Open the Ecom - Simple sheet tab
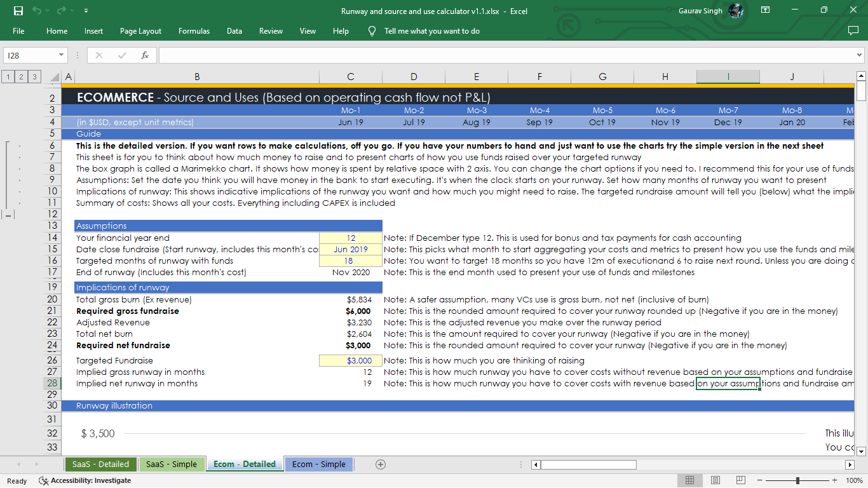 click(x=318, y=464)
